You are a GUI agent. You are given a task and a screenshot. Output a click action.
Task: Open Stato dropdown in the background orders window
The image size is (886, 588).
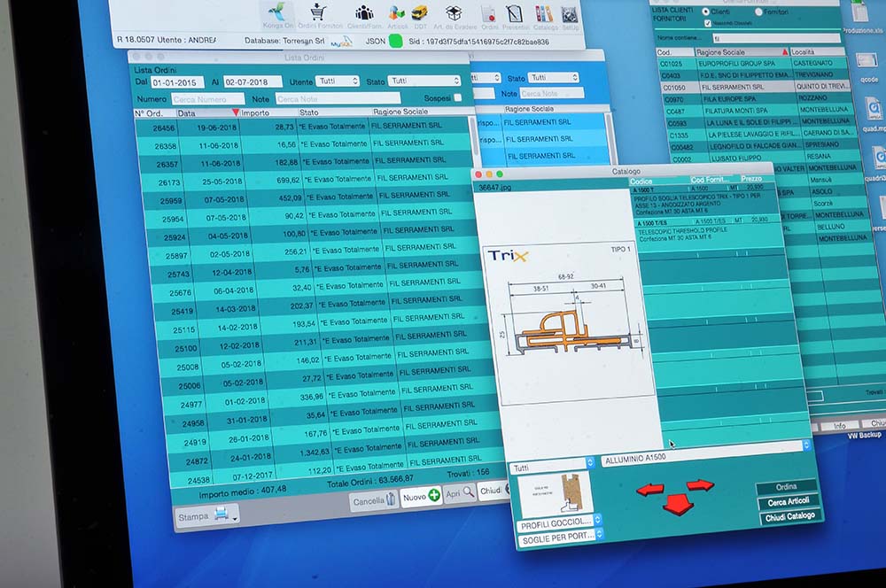pos(555,77)
